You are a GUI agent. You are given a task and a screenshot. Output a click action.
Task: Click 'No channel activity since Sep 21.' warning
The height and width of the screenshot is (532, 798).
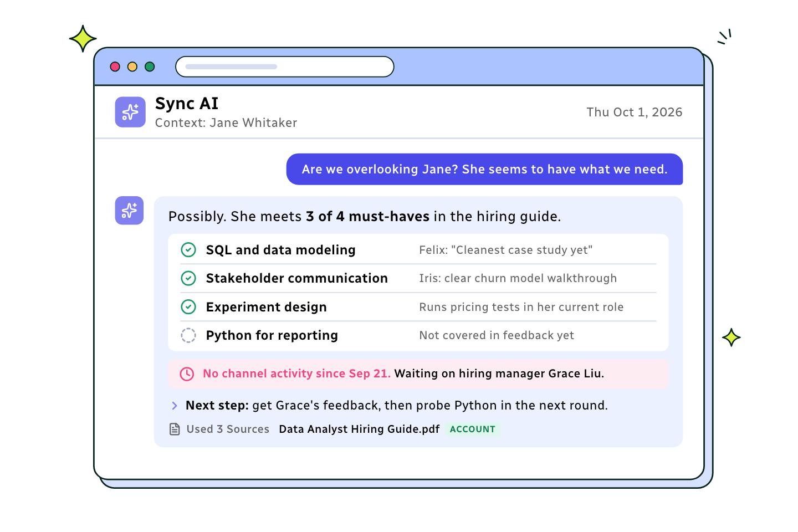(296, 374)
